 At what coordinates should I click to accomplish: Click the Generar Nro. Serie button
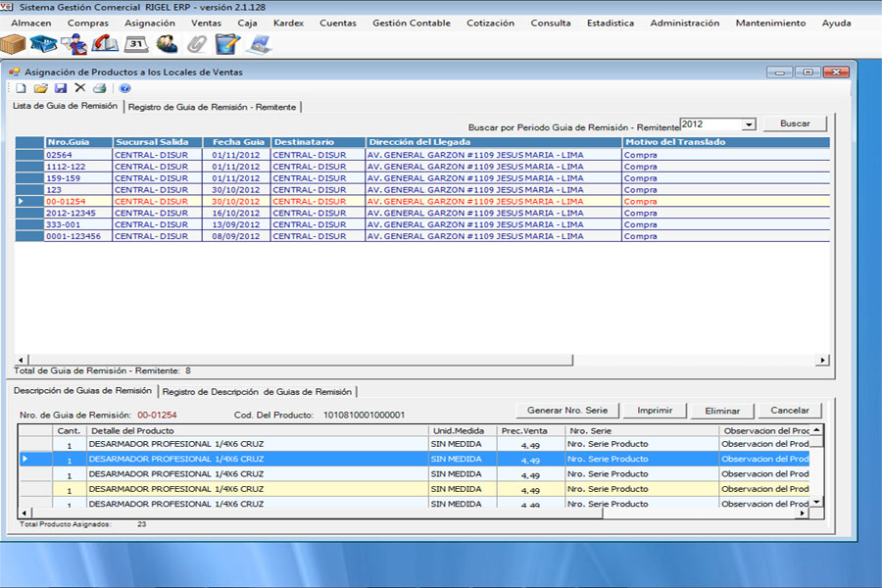pos(567,411)
